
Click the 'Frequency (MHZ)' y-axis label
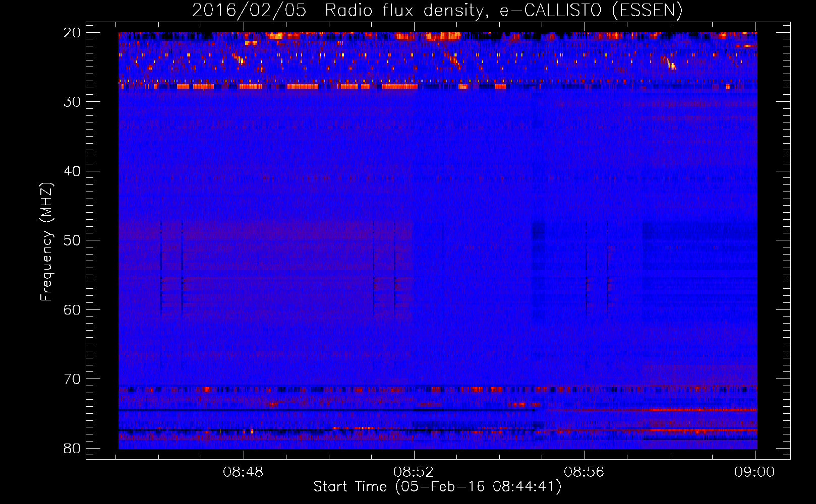46,241
